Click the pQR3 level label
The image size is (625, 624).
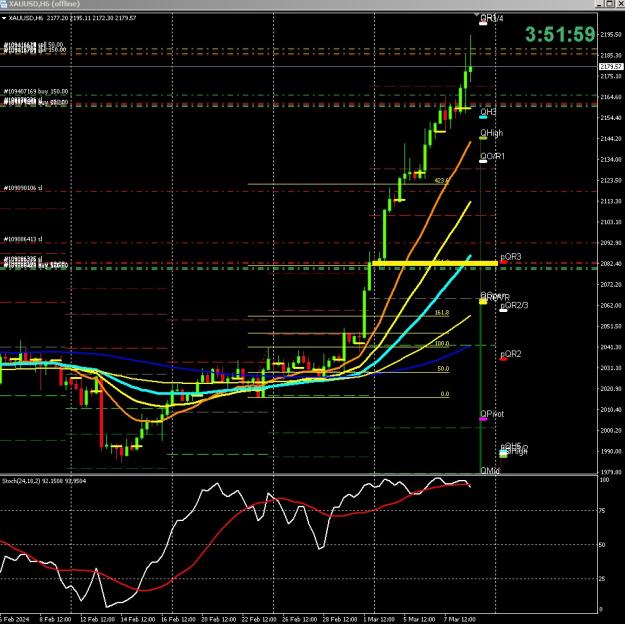pyautogui.click(x=511, y=257)
